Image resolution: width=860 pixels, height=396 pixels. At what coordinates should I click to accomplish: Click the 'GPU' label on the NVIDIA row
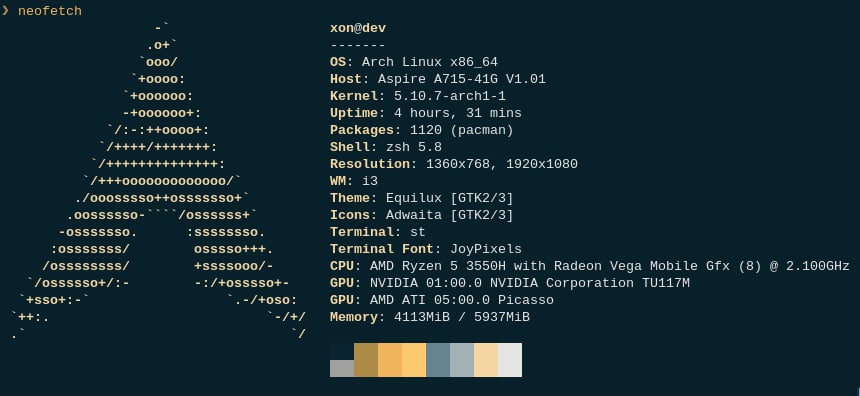pos(342,283)
